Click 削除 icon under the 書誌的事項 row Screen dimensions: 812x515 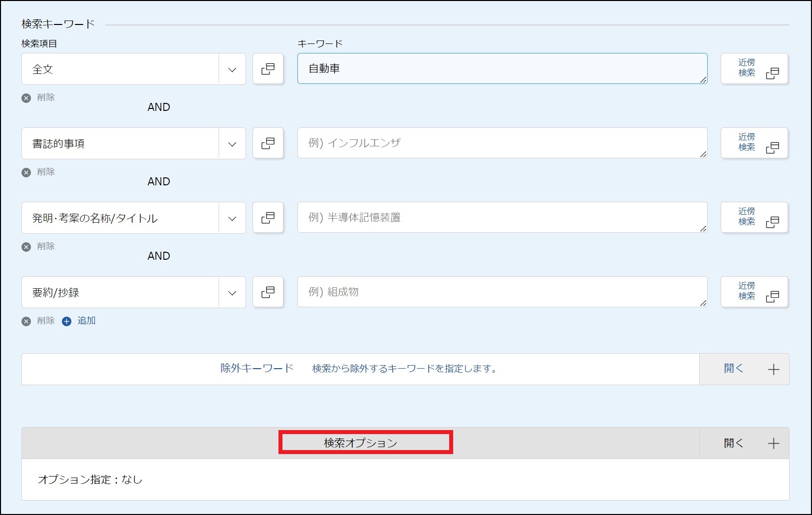(26, 172)
